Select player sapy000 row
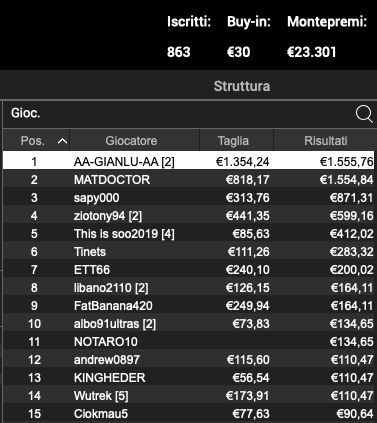The height and width of the screenshot is (423, 377). coord(190,198)
